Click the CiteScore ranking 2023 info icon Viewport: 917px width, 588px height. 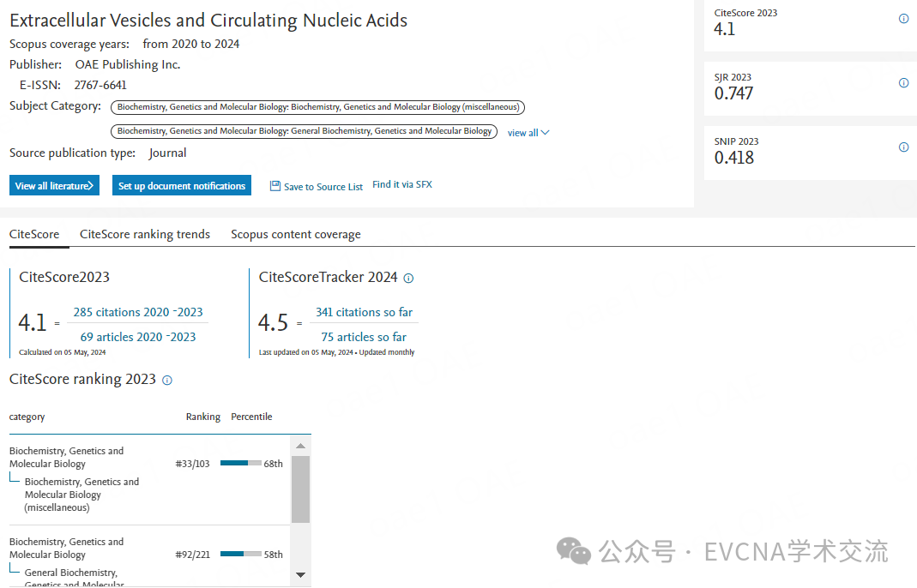(167, 380)
